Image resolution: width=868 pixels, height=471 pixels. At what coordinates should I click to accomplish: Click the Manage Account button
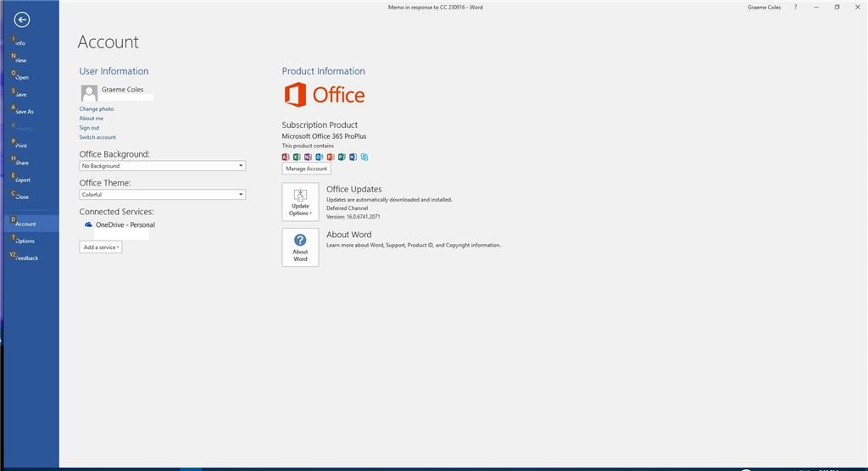tap(306, 169)
